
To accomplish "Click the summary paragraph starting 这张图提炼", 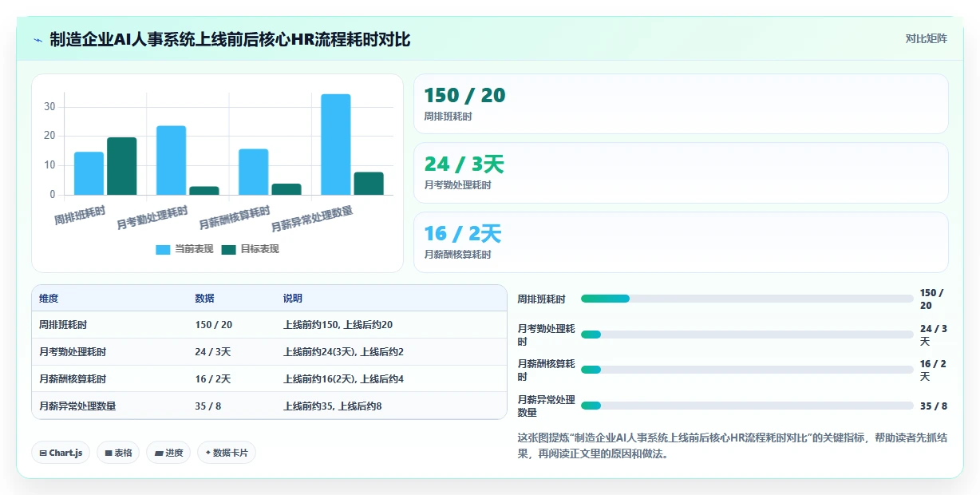I will tap(732, 445).
